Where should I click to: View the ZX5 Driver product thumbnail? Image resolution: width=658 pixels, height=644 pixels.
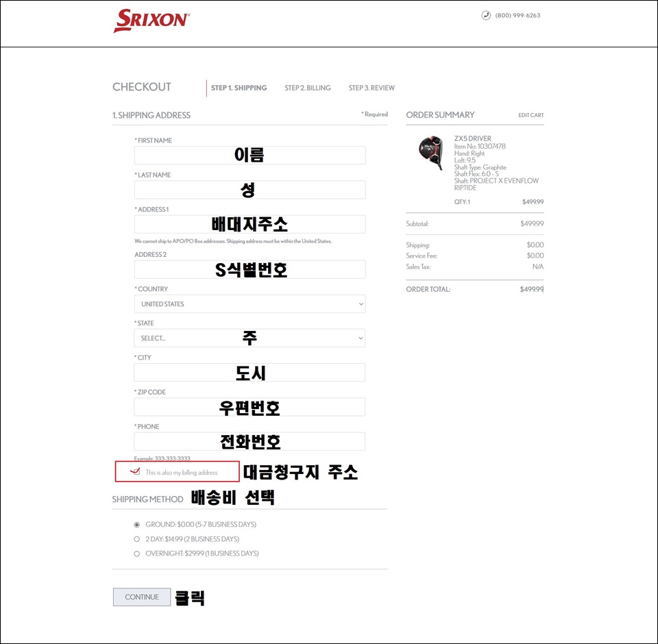[x=431, y=153]
